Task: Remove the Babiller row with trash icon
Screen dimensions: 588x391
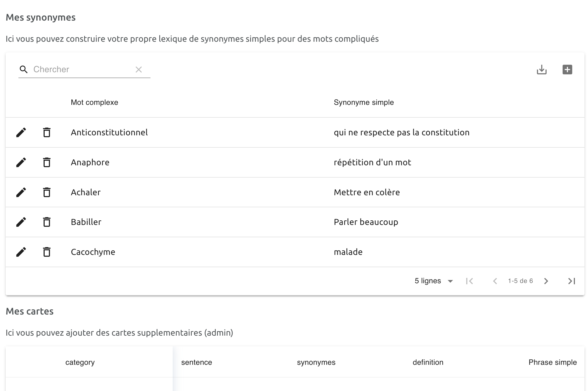Action: click(47, 222)
